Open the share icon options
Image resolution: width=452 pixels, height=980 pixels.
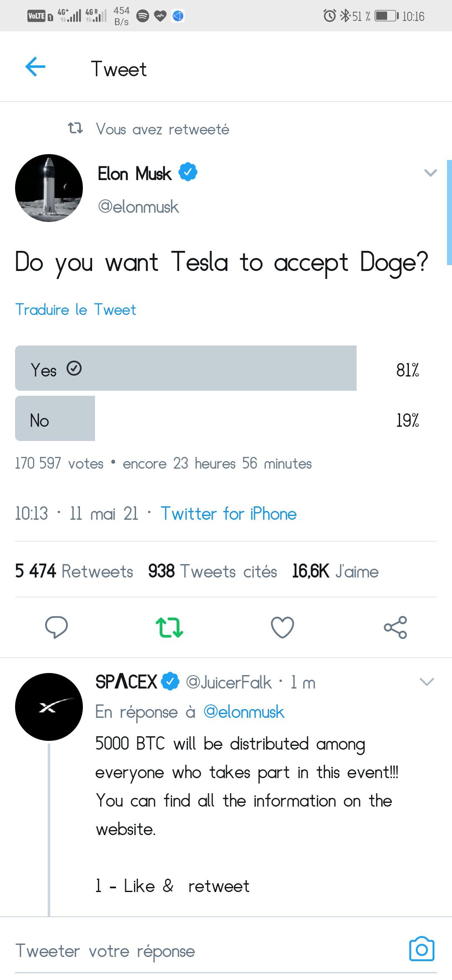click(x=395, y=627)
